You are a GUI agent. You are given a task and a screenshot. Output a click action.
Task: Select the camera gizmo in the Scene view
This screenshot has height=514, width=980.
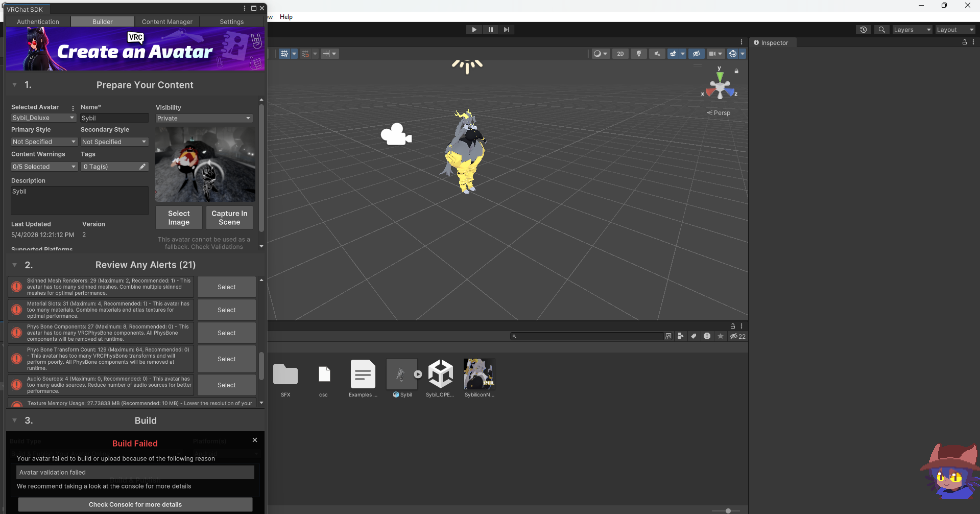pyautogui.click(x=396, y=134)
